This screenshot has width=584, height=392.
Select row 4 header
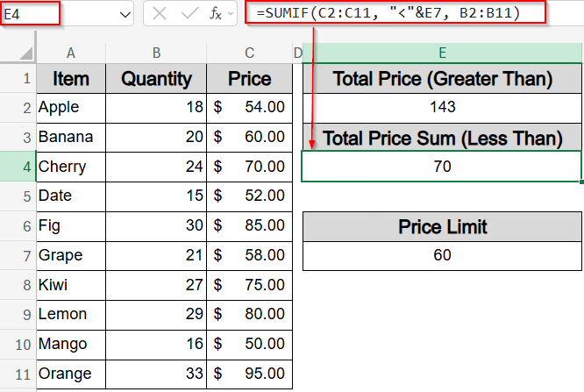tap(18, 167)
